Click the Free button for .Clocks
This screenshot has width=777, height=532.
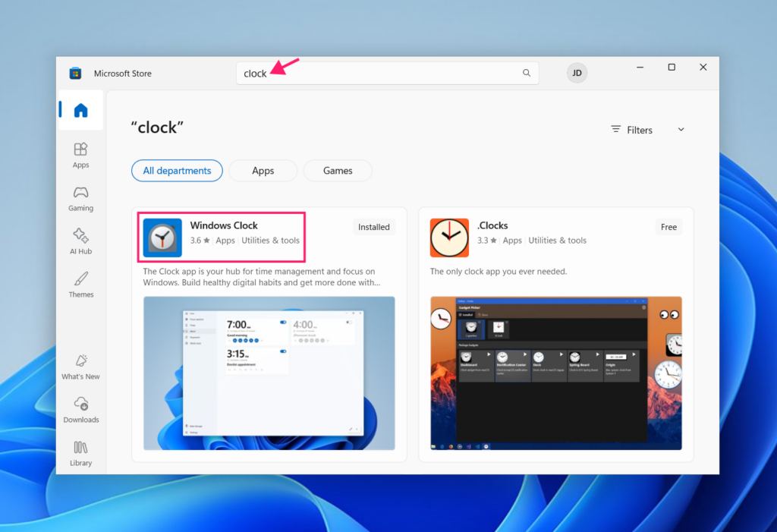pos(668,227)
